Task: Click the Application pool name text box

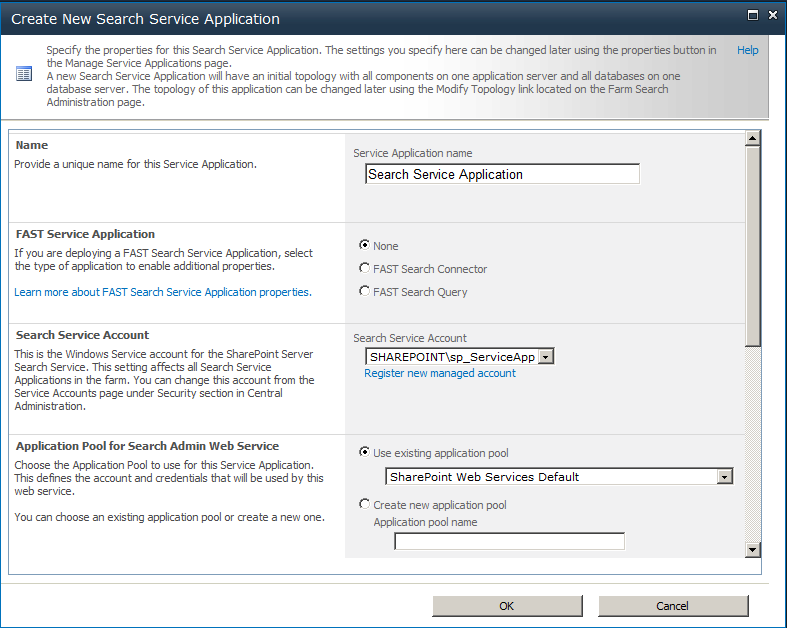Action: (x=509, y=541)
